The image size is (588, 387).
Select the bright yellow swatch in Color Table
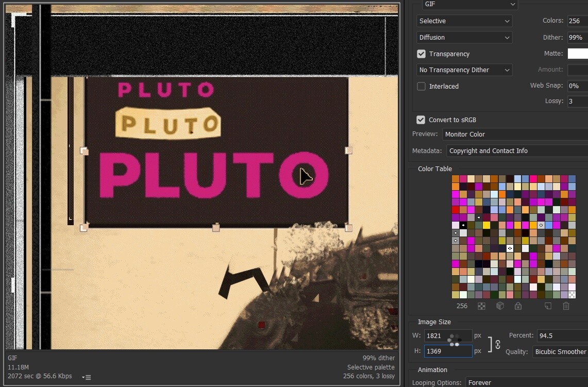pyautogui.click(x=486, y=225)
